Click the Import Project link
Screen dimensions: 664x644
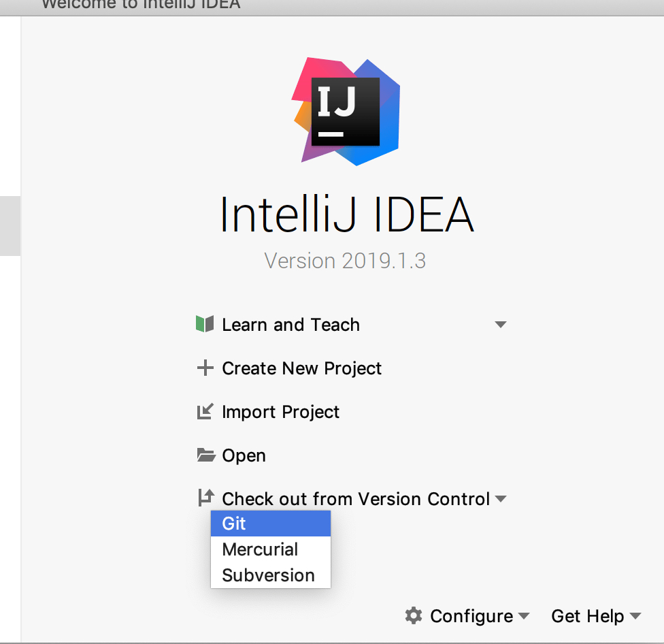(x=280, y=412)
